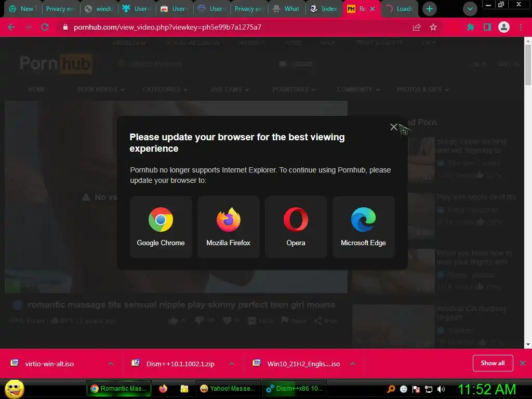Click the dimmed Upload link in header
The width and height of the screenshot is (532, 399).
(x=295, y=64)
